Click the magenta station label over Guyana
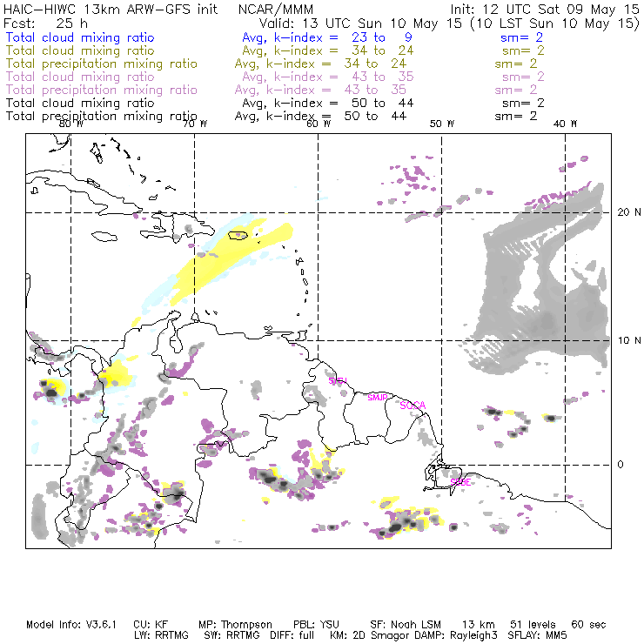The width and height of the screenshot is (644, 644). pyautogui.click(x=338, y=381)
